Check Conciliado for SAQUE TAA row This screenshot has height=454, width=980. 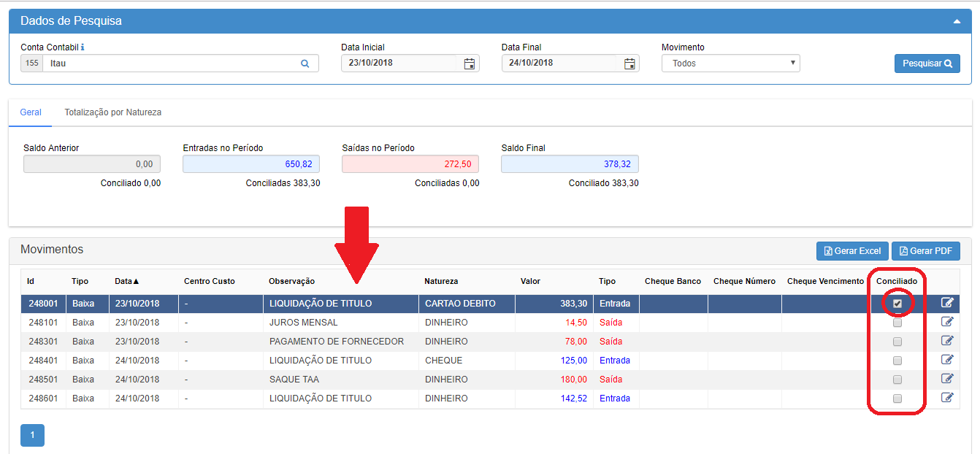(897, 380)
